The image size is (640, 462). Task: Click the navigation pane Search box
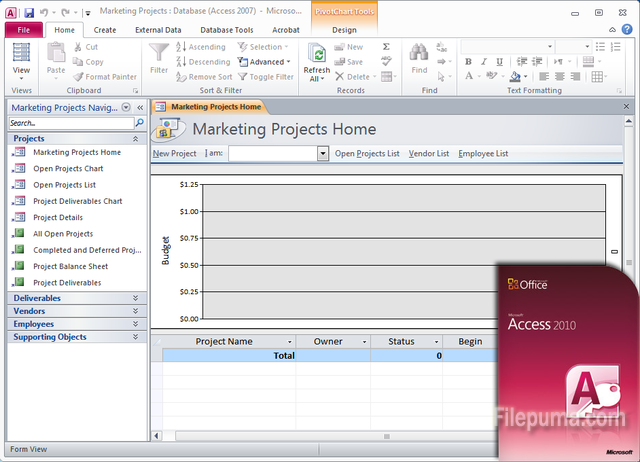[70, 123]
